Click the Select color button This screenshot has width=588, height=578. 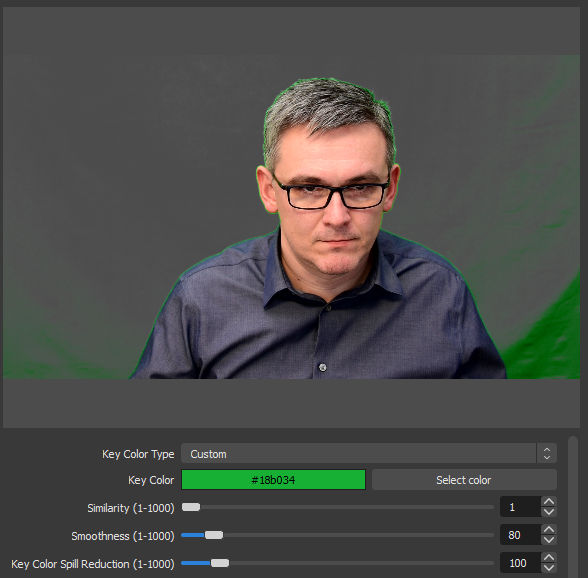click(x=464, y=480)
